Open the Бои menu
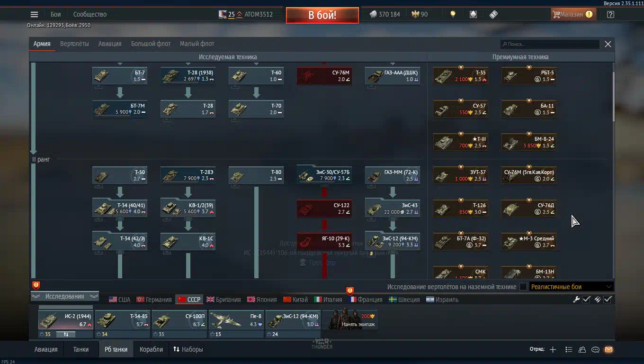 point(55,14)
